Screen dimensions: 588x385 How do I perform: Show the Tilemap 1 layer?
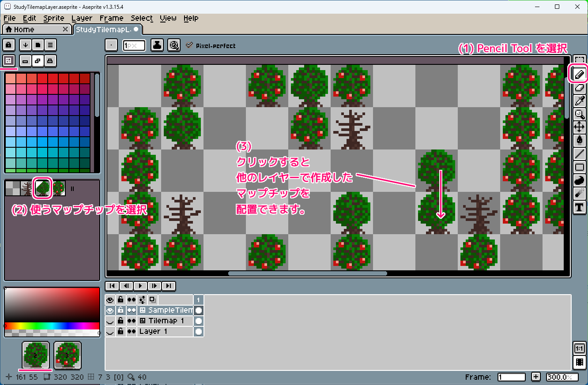click(110, 321)
